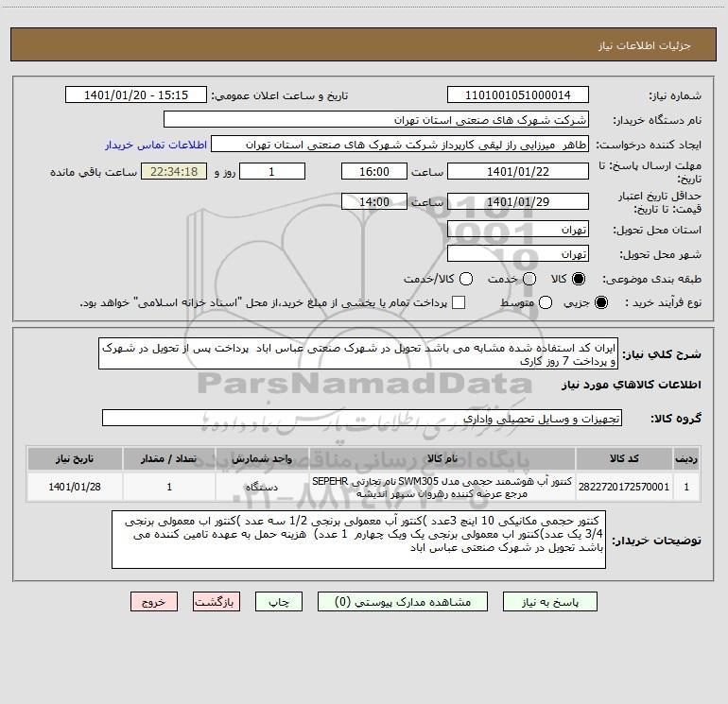Click the remaining time 22:34:18 field

point(174,171)
